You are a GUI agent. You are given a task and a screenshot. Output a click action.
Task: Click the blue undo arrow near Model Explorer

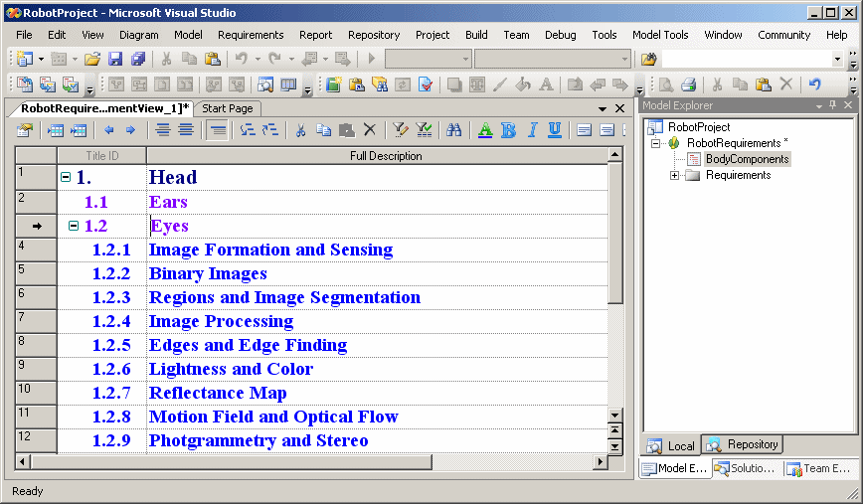pos(814,84)
